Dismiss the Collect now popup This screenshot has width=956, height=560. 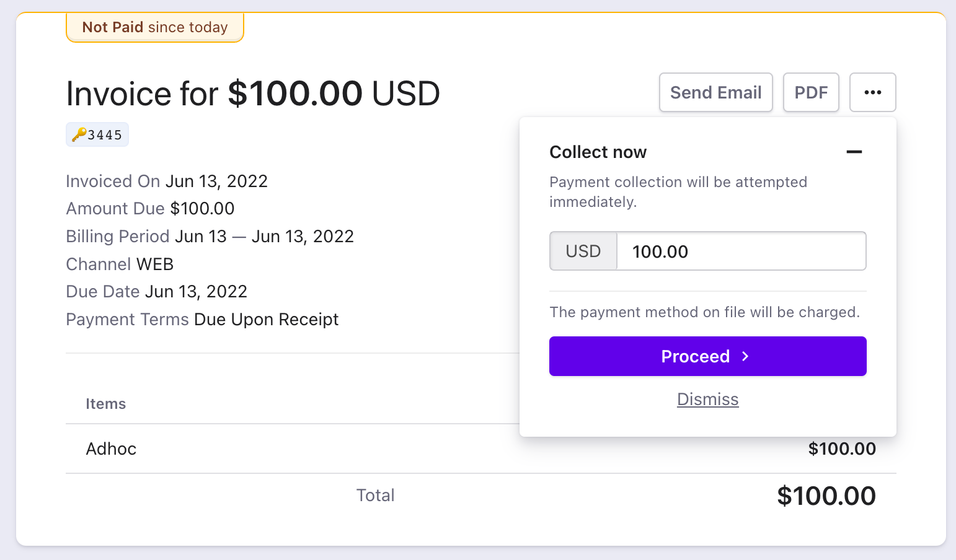coord(707,400)
